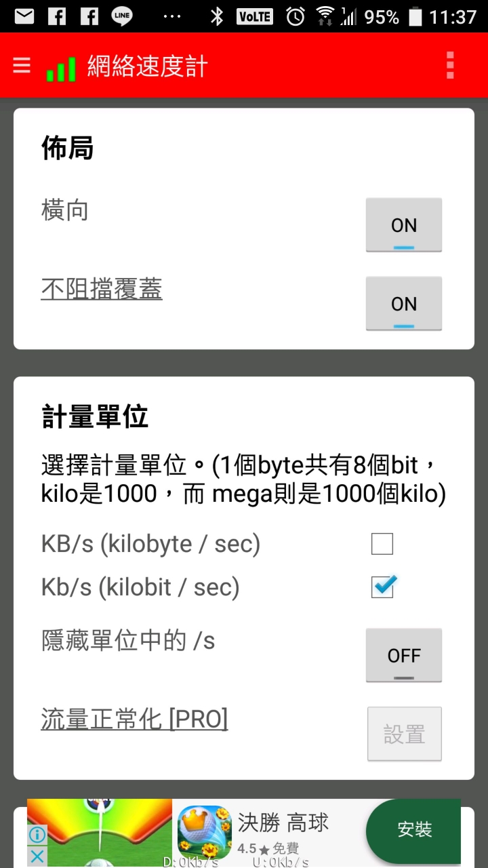The height and width of the screenshot is (868, 488).
Task: Toggle 隱藏單位中的 /s OFF switch
Action: [x=404, y=655]
